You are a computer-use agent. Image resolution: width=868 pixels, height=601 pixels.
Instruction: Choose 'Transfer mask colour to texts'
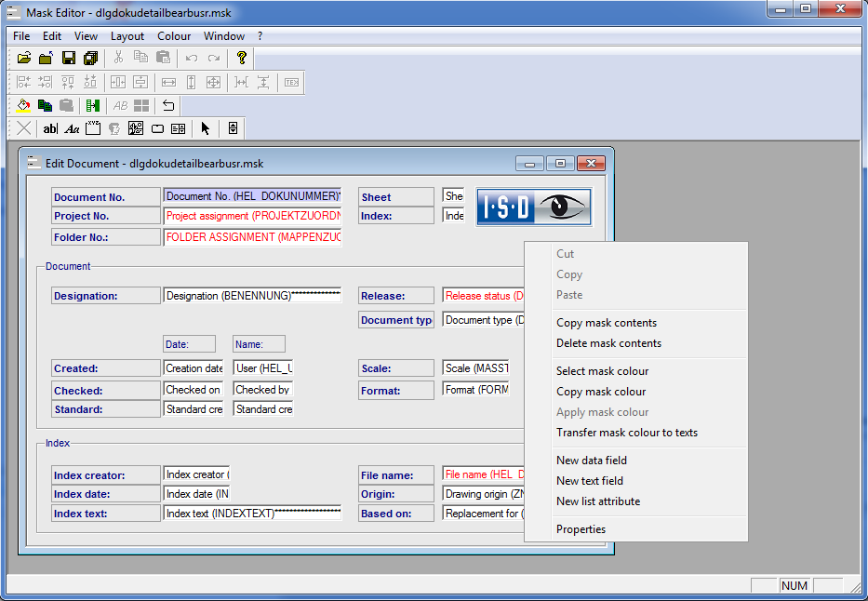[x=636, y=433]
